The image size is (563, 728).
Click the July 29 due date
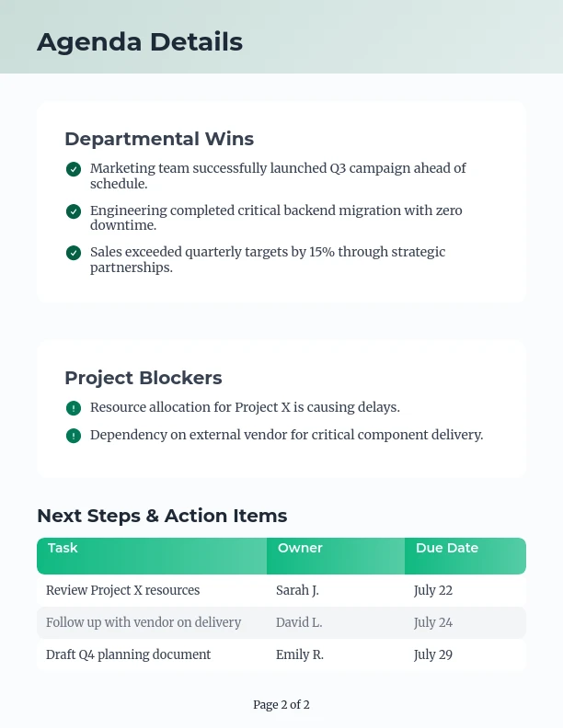point(432,654)
